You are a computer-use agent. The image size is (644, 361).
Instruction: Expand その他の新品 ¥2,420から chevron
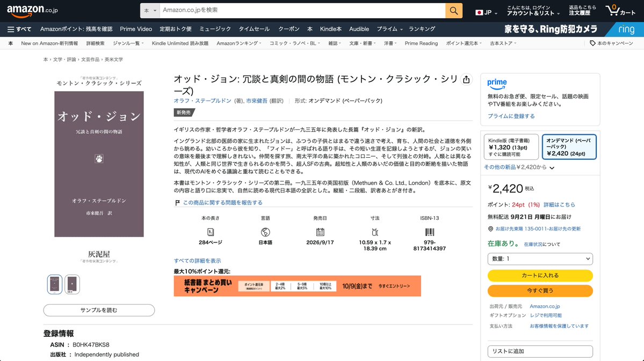[x=552, y=168]
